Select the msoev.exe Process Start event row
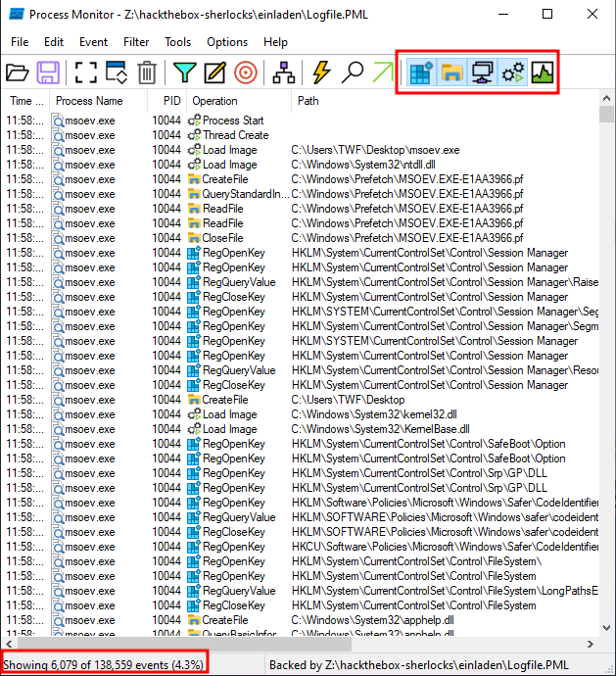This screenshot has height=676, width=616. click(233, 121)
